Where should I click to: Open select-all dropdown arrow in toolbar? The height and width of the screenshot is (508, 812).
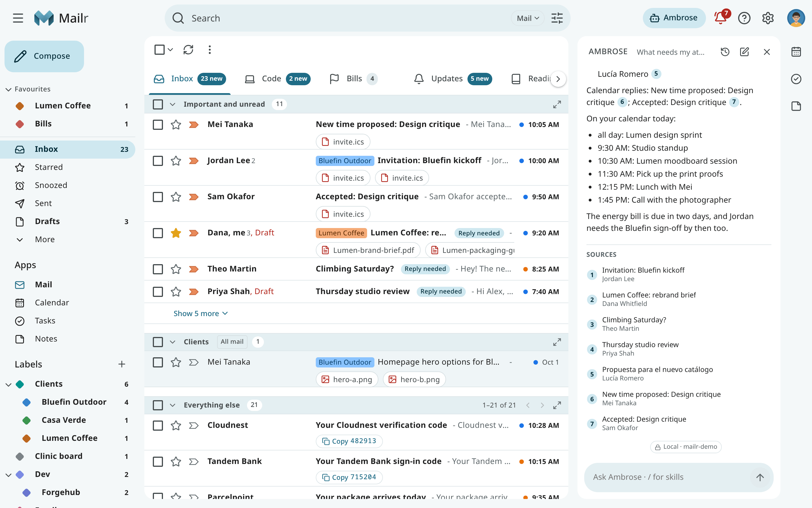[171, 50]
